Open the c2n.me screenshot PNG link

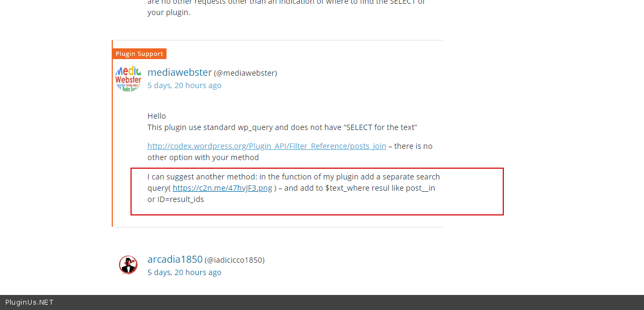[222, 188]
